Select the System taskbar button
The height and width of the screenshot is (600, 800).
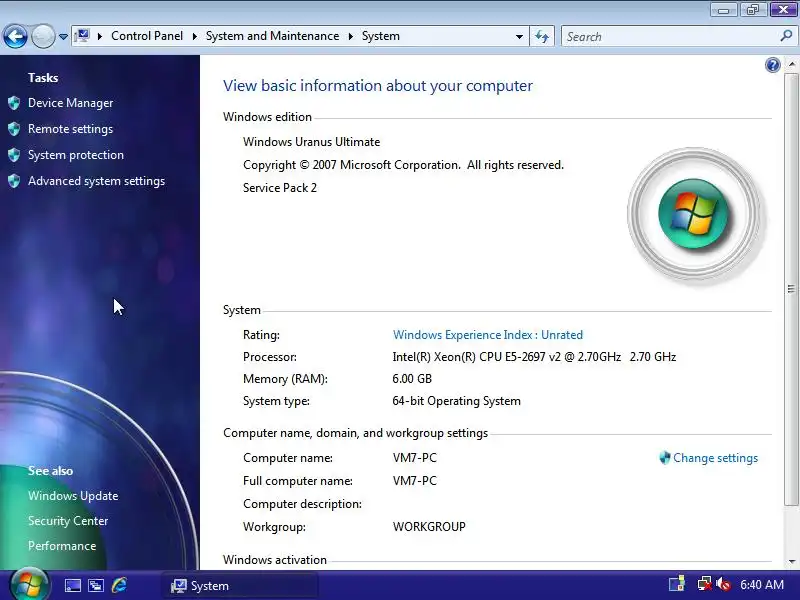(x=240, y=586)
